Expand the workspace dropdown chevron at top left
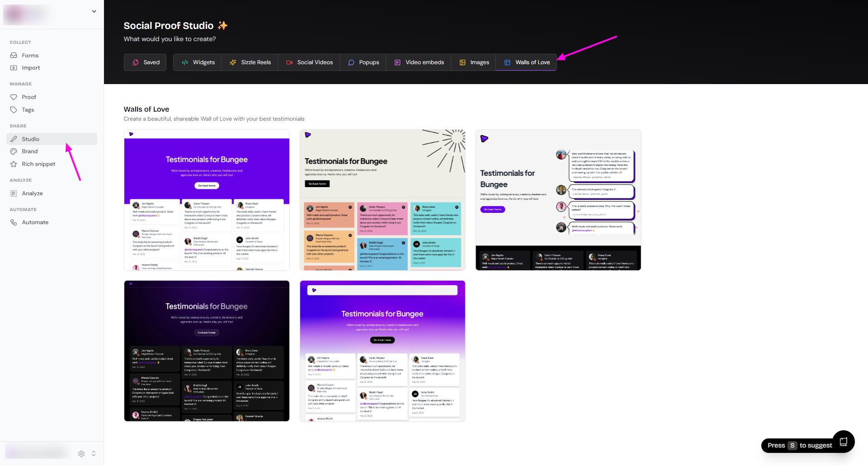868x466 pixels. pyautogui.click(x=94, y=11)
